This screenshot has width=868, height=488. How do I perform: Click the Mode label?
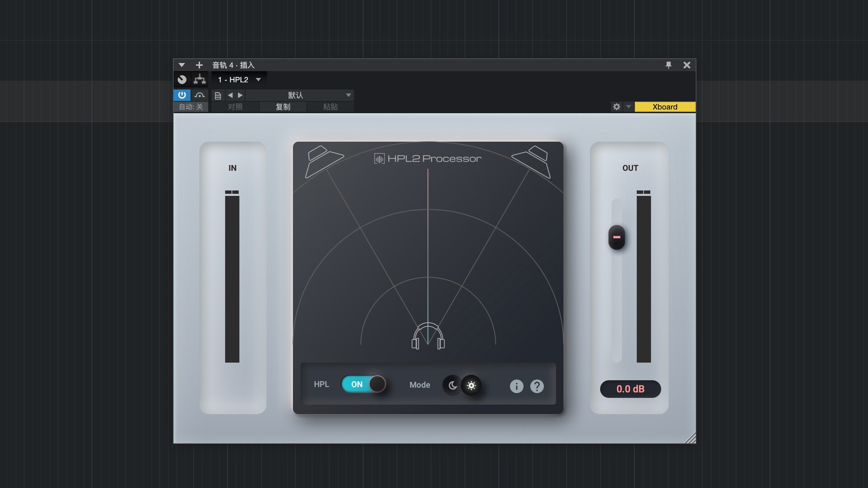[x=420, y=385]
